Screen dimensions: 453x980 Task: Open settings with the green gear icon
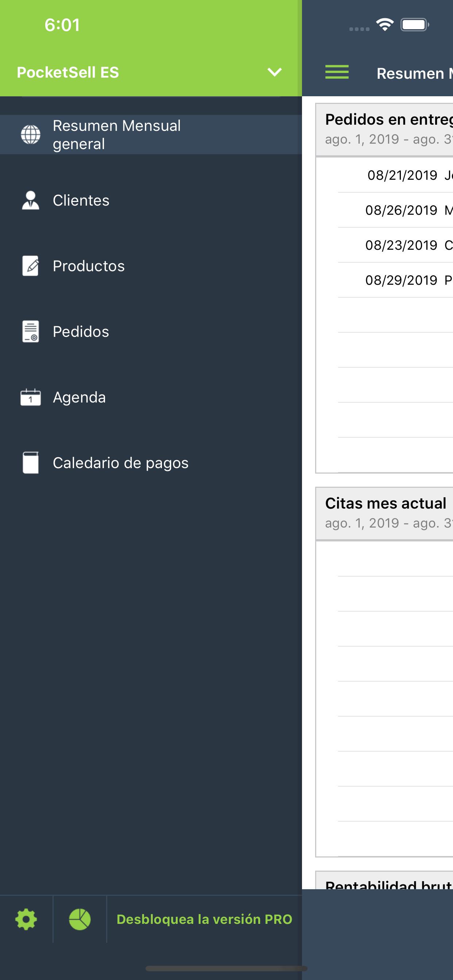[x=26, y=919]
